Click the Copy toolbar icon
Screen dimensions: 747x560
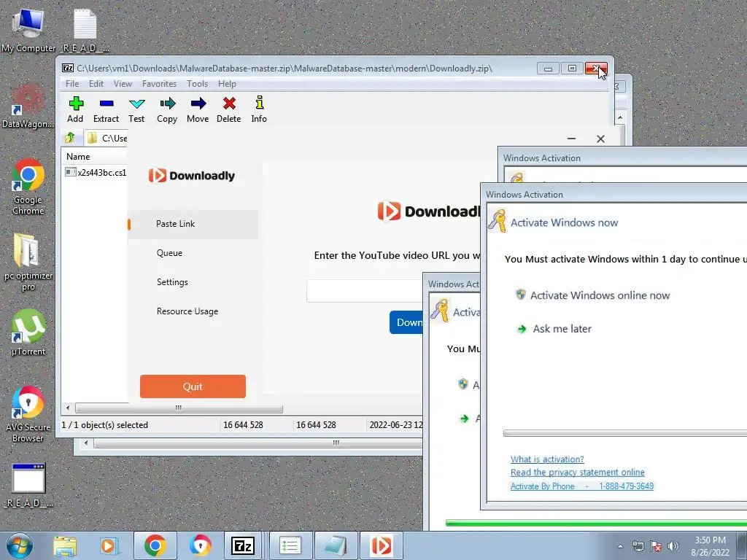click(x=167, y=109)
